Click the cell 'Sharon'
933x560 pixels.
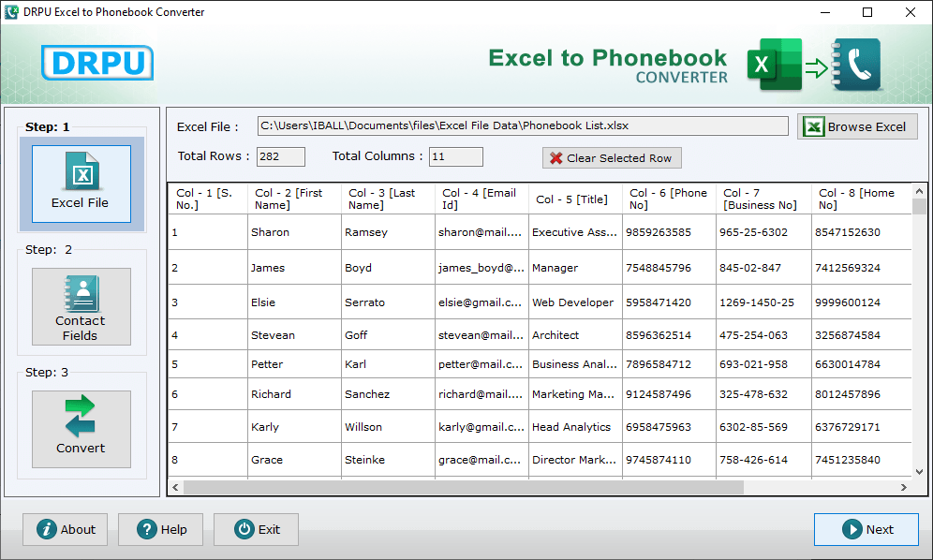point(294,232)
